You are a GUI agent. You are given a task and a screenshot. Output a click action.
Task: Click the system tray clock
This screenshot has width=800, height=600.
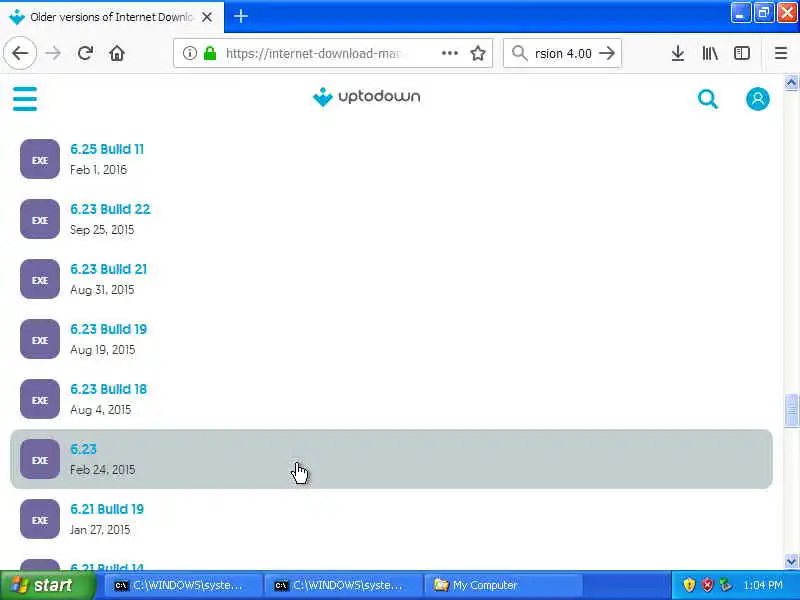(763, 585)
